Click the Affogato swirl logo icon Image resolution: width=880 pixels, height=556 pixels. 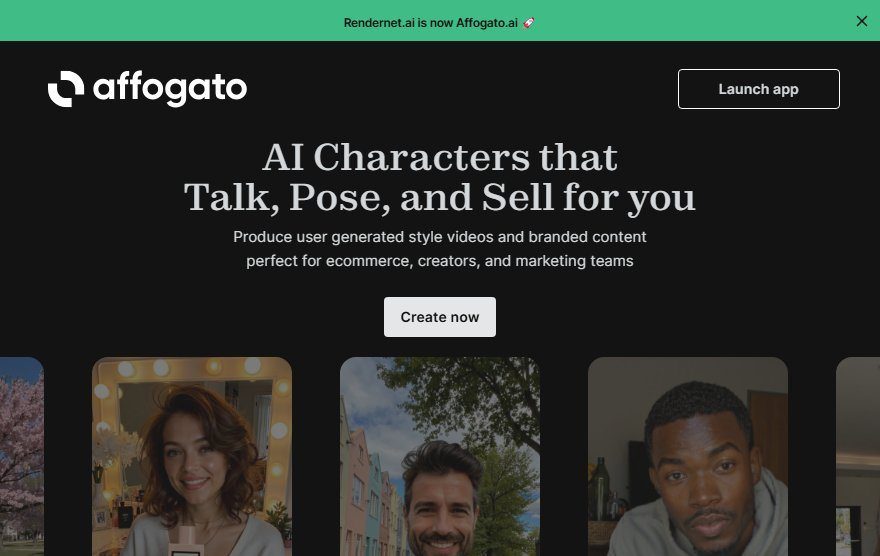(66, 89)
